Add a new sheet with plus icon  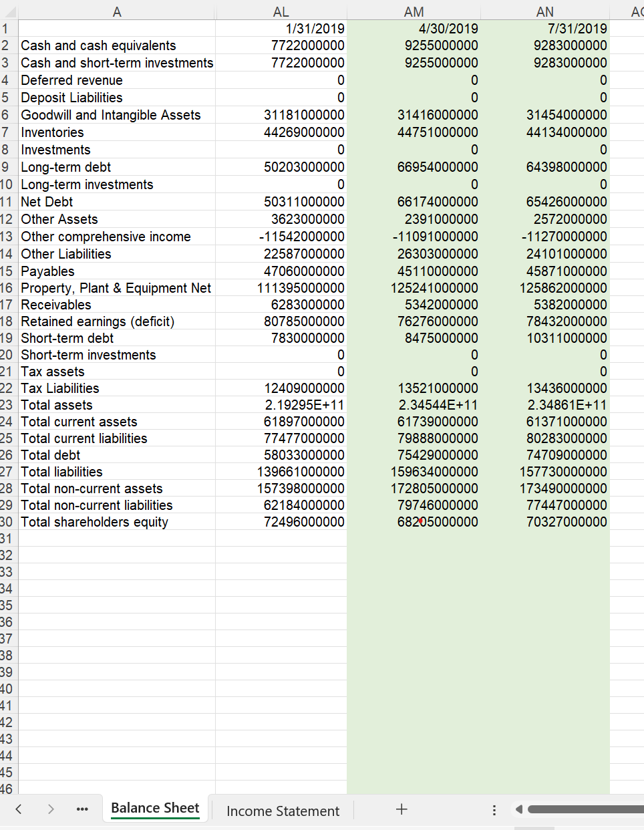pos(401,809)
